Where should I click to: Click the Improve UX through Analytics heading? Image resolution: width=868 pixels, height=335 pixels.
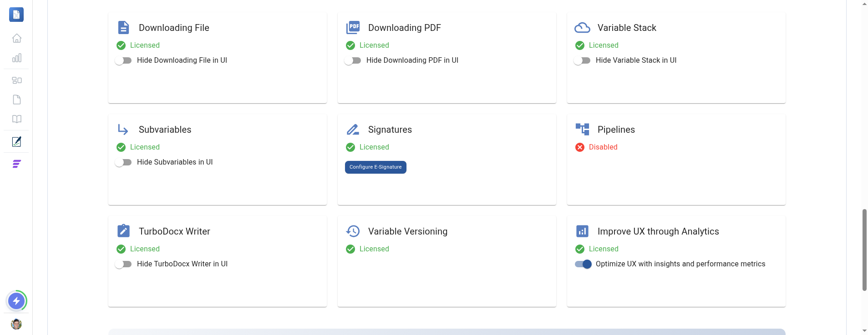point(658,231)
